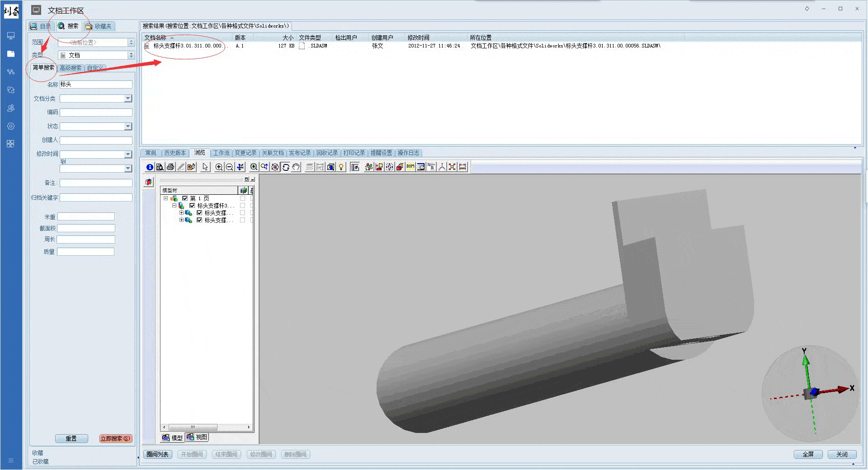Click the 范围 当前位置 combo box stepper
Viewport: 868px width, 470px height.
[x=132, y=42]
